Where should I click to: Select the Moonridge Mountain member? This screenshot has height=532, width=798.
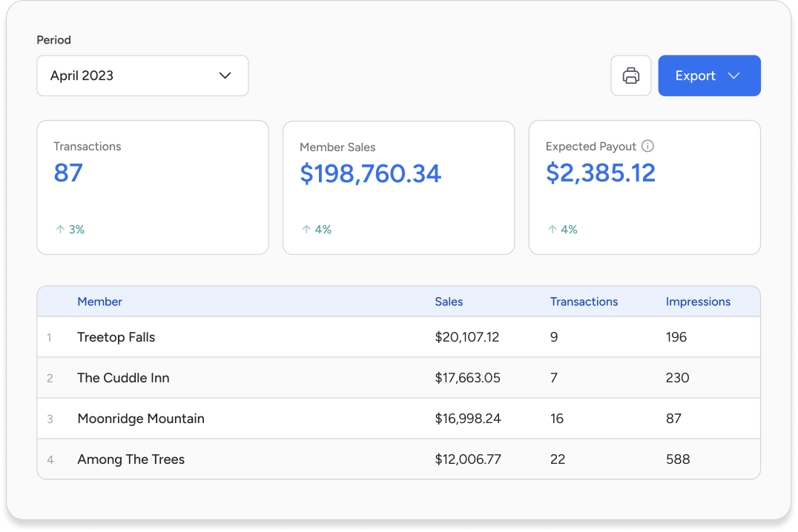click(141, 419)
